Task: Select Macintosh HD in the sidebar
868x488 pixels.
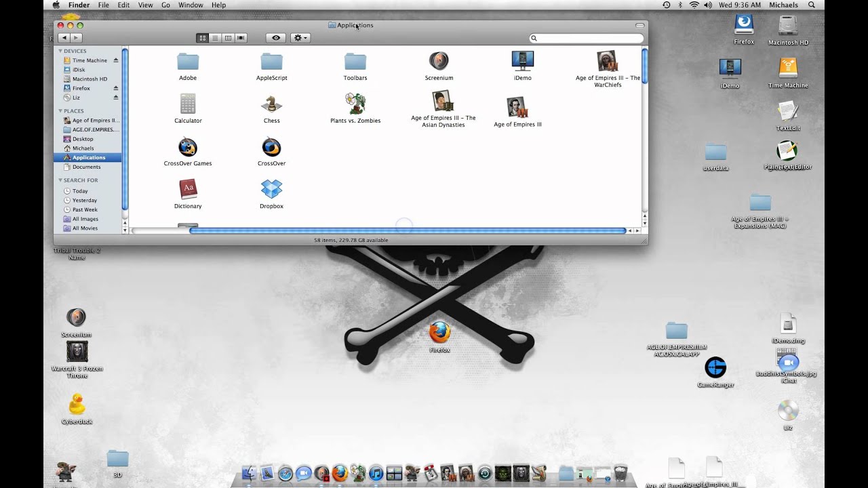Action: tap(88, 79)
